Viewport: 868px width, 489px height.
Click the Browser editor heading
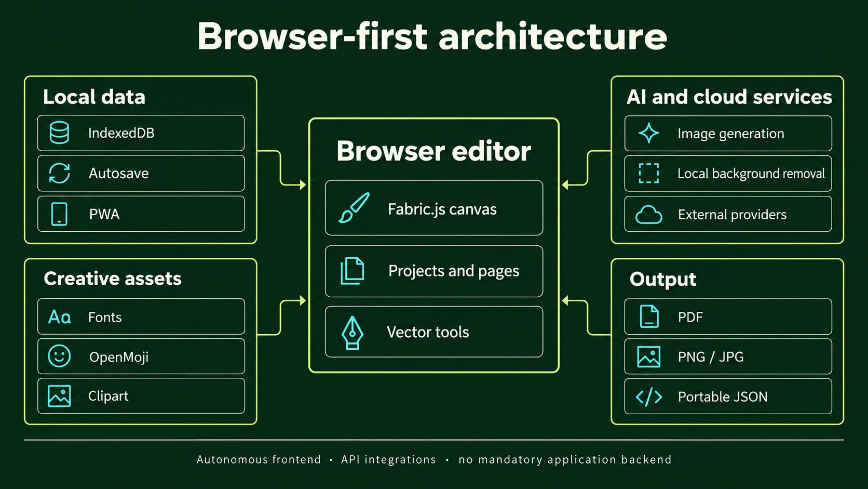click(433, 151)
